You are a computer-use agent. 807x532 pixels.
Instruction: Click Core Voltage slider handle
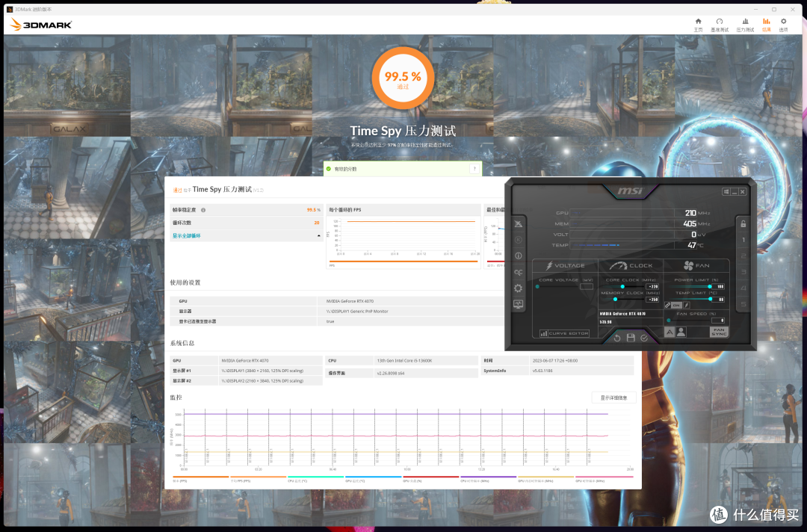(x=537, y=287)
